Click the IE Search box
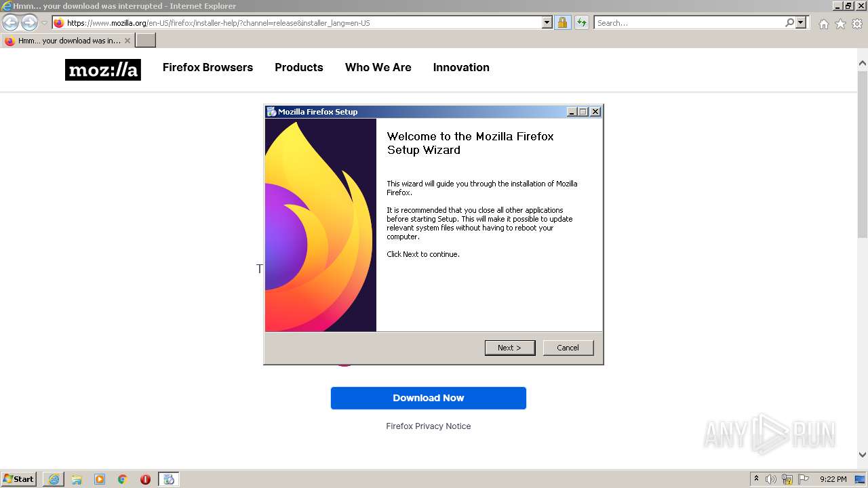The image size is (868, 488). click(x=688, y=23)
